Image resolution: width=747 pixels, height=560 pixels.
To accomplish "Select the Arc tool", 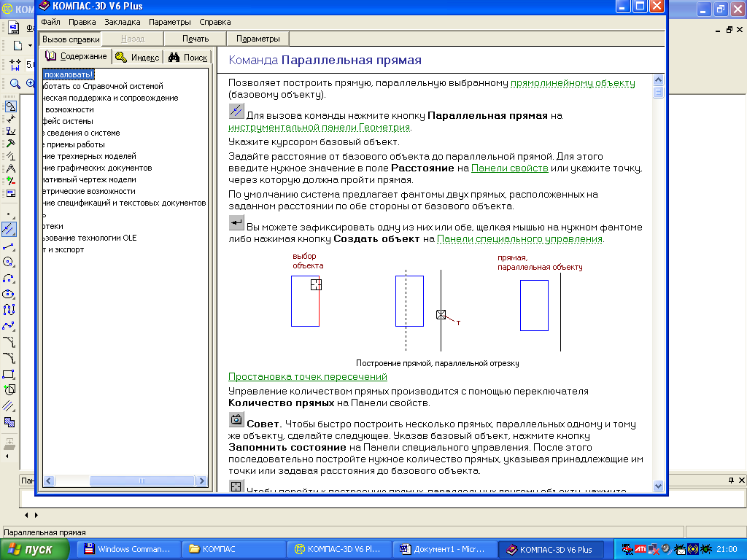I will point(9,278).
